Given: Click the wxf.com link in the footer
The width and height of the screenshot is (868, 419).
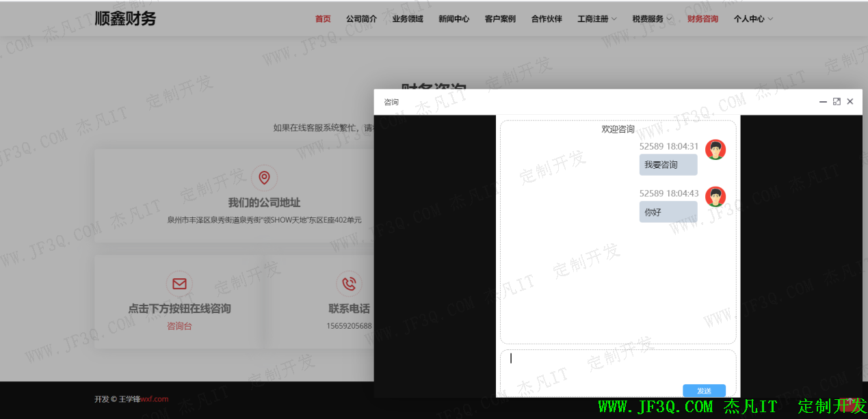Looking at the screenshot, I should tap(154, 399).
